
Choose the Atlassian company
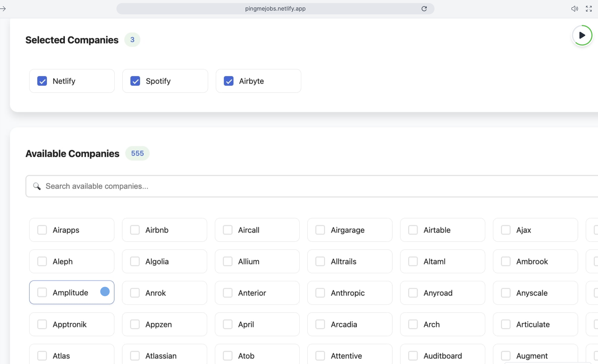coord(164,354)
